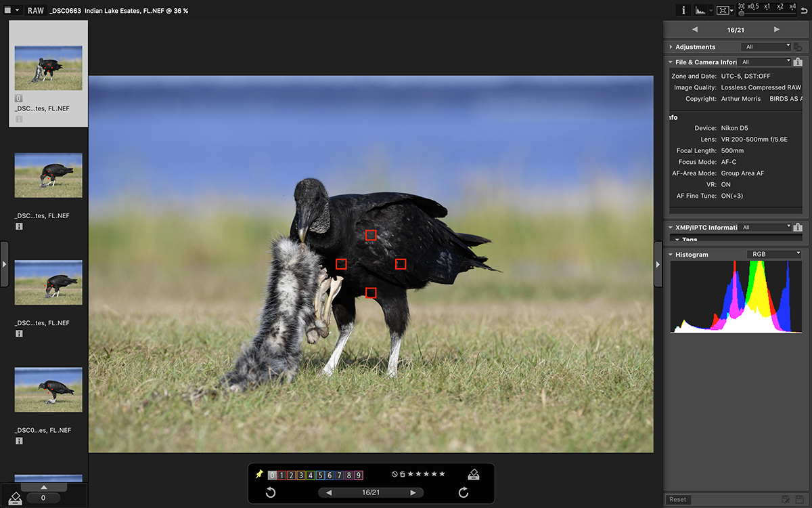The height and width of the screenshot is (508, 812).
Task: Open the XMP/IPTC Information All dropdown
Action: 766,227
